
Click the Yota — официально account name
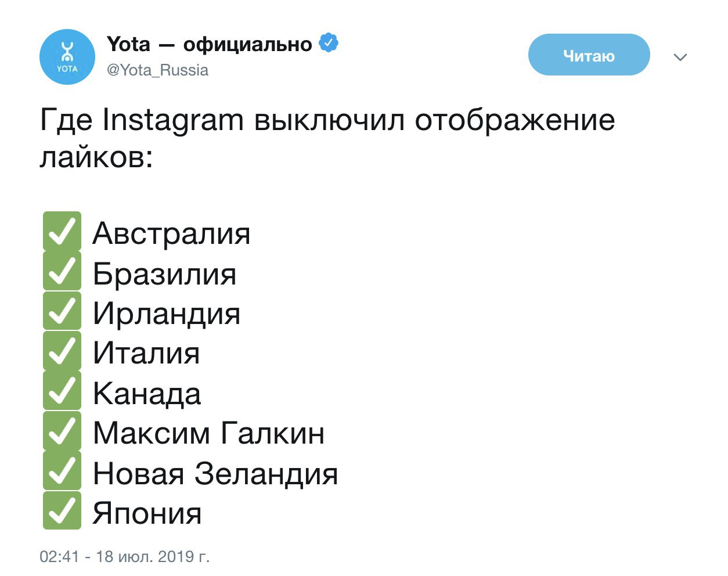click(x=210, y=44)
